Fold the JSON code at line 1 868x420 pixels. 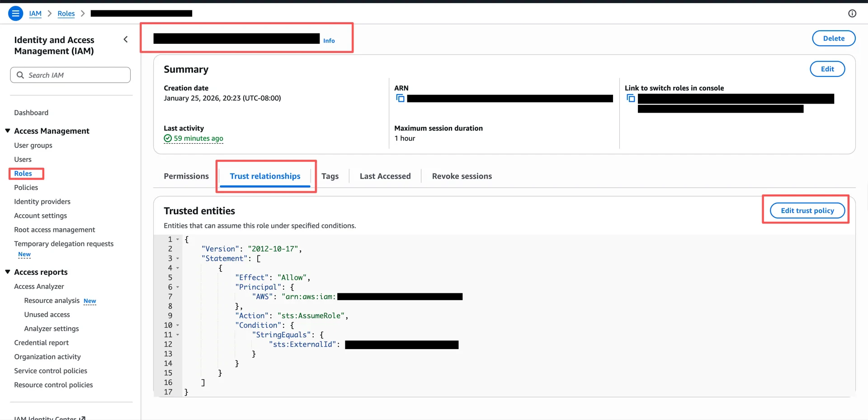click(178, 240)
